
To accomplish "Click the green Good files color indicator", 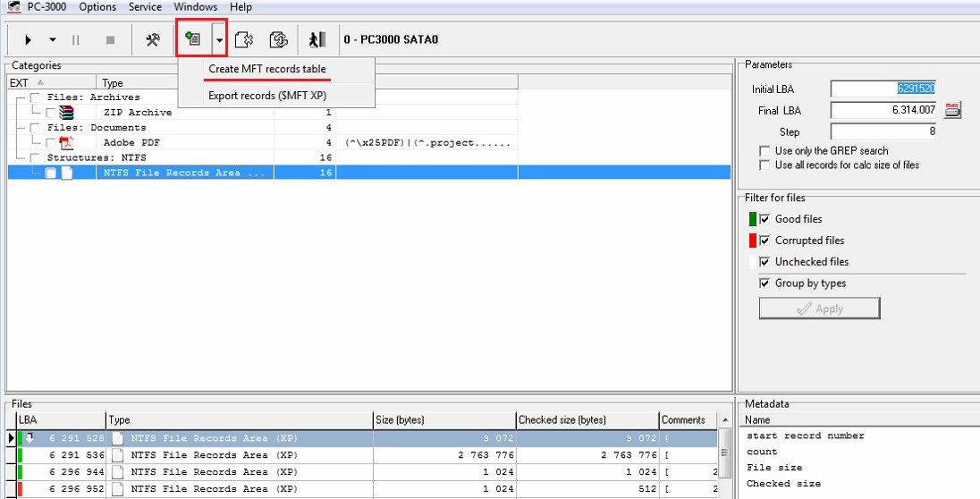I will 752,219.
